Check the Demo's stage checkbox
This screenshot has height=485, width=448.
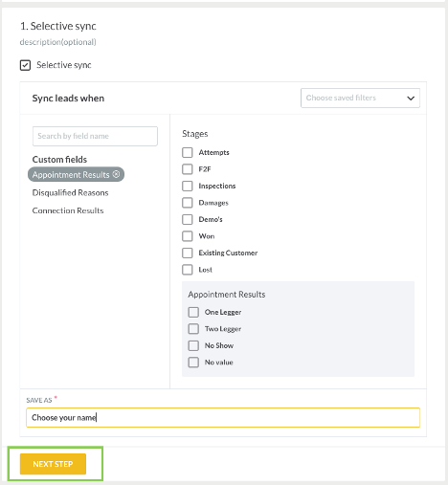click(x=188, y=219)
